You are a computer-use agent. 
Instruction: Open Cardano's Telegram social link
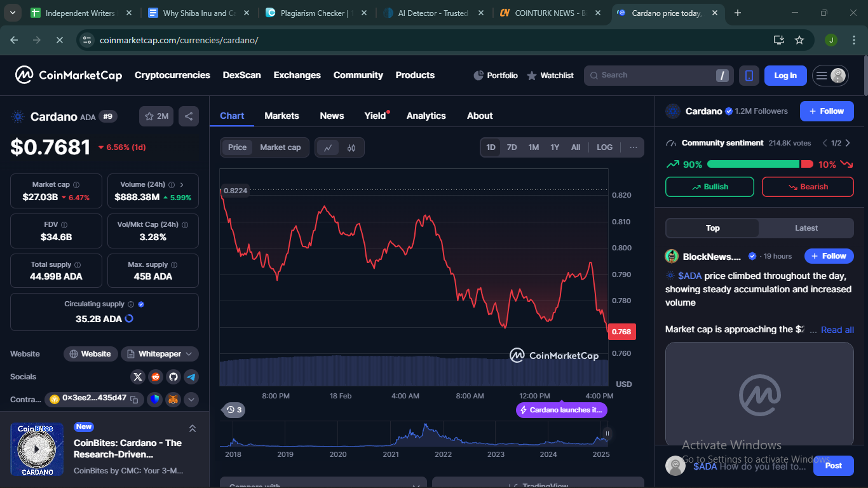coord(191,377)
